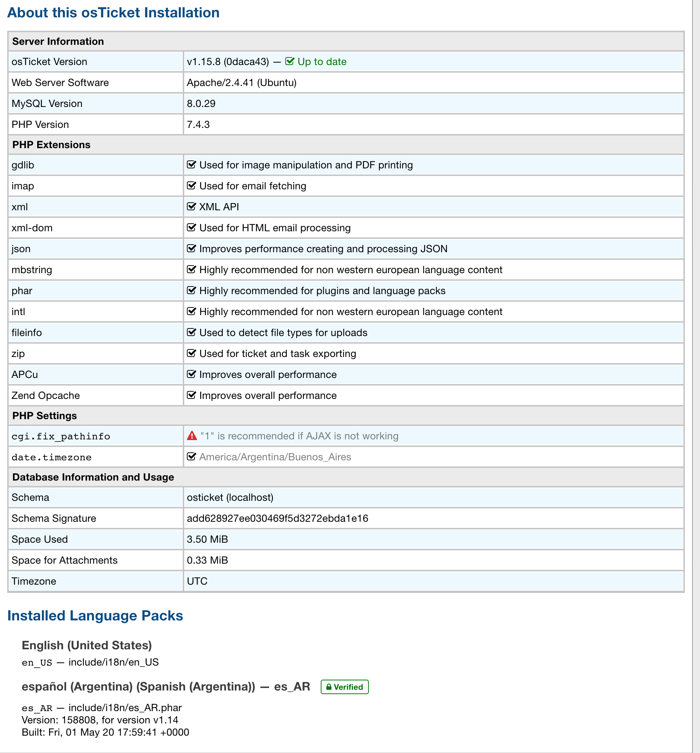
Task: Click the red warning triangle for cgi.fix_pathinfo
Action: pos(192,436)
